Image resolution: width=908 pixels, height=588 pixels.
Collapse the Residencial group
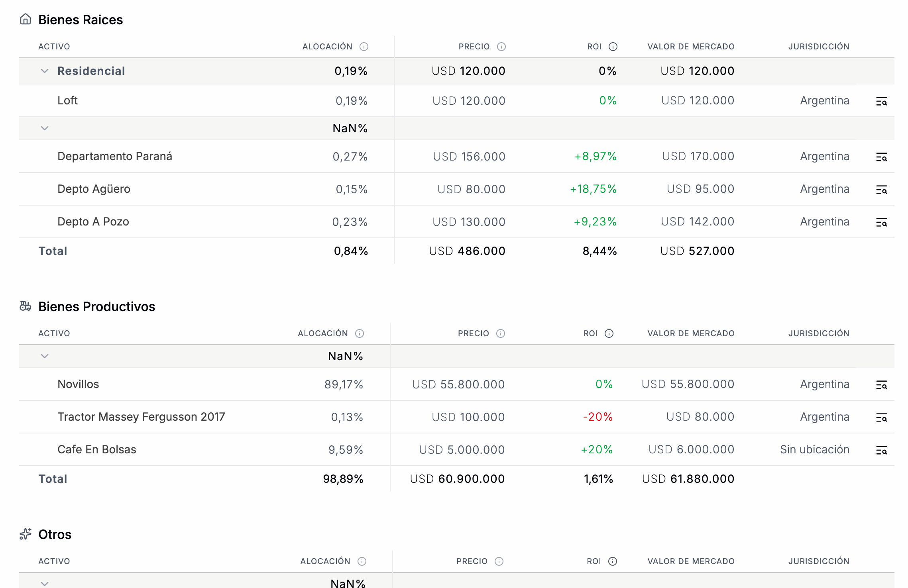coord(45,71)
